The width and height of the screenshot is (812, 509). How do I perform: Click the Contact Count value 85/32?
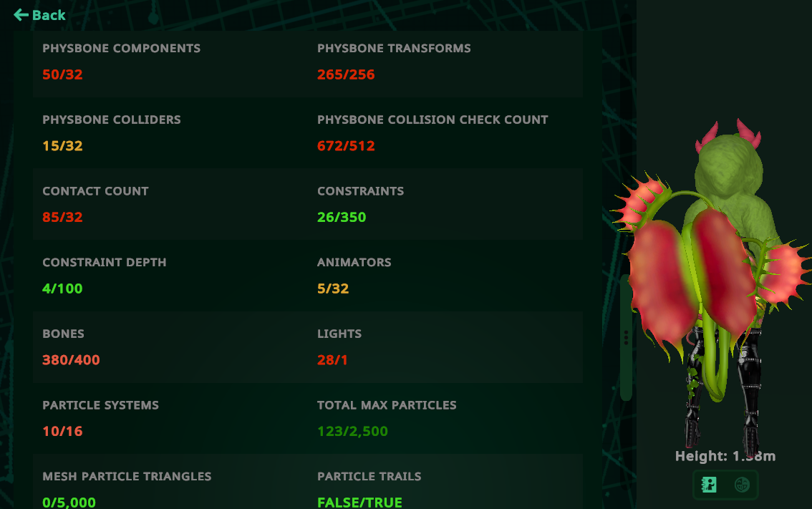pos(63,218)
